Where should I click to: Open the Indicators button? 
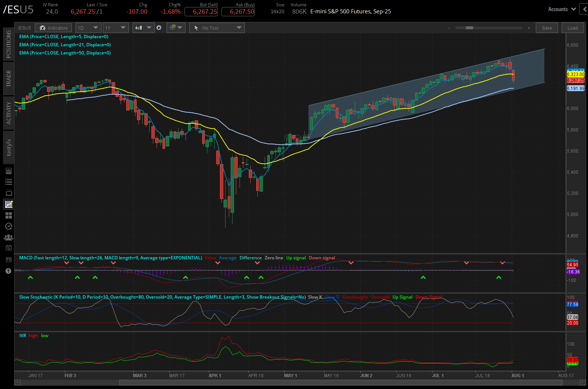[54, 28]
